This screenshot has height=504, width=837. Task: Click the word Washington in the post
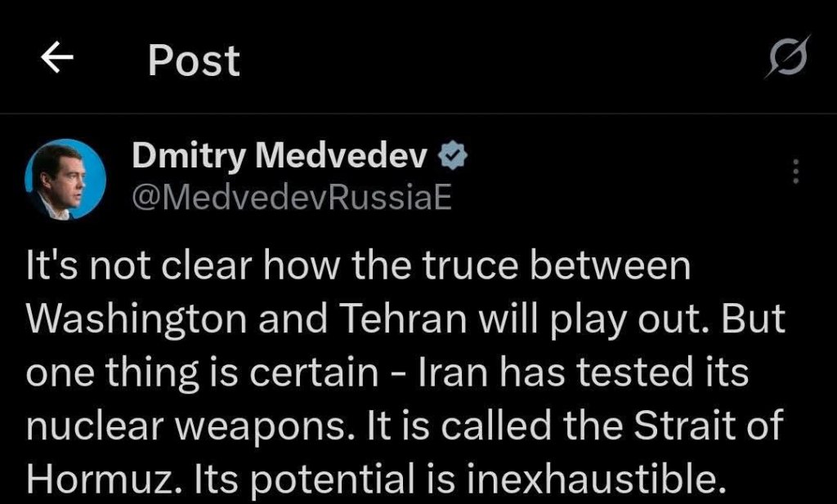click(137, 319)
